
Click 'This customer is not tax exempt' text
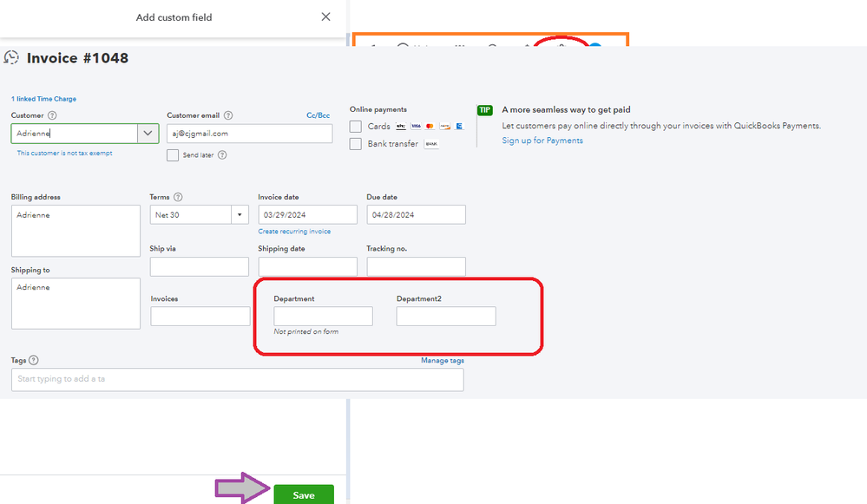pos(64,153)
